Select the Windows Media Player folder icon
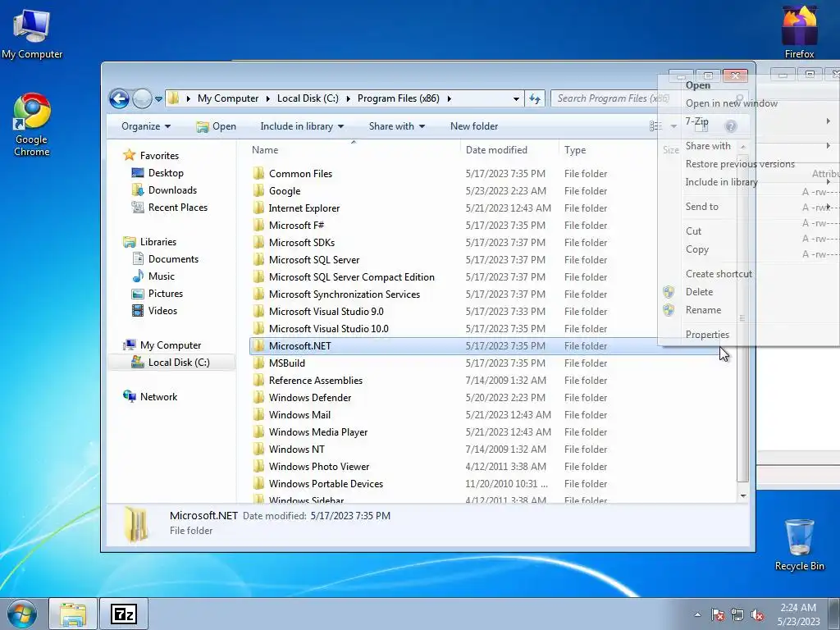This screenshot has width=840, height=630. (258, 431)
